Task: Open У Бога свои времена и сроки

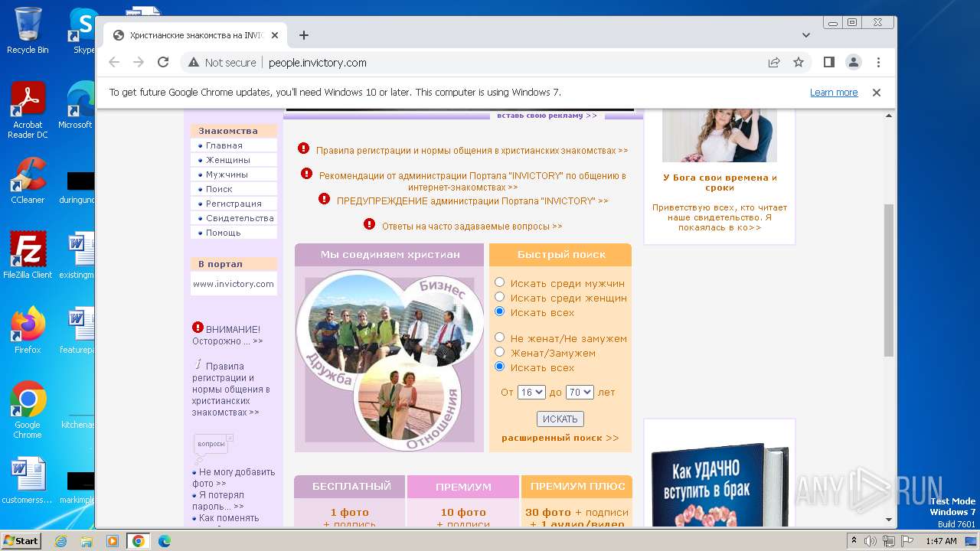Action: pyautogui.click(x=720, y=182)
